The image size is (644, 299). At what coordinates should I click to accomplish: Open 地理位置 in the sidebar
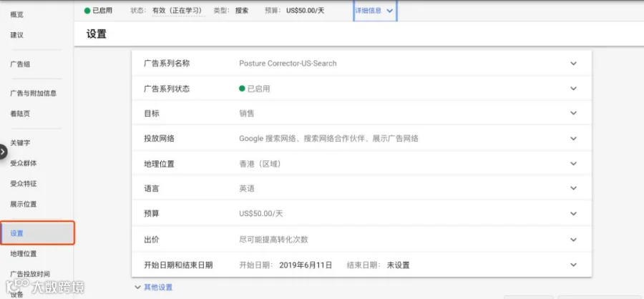[x=24, y=254]
